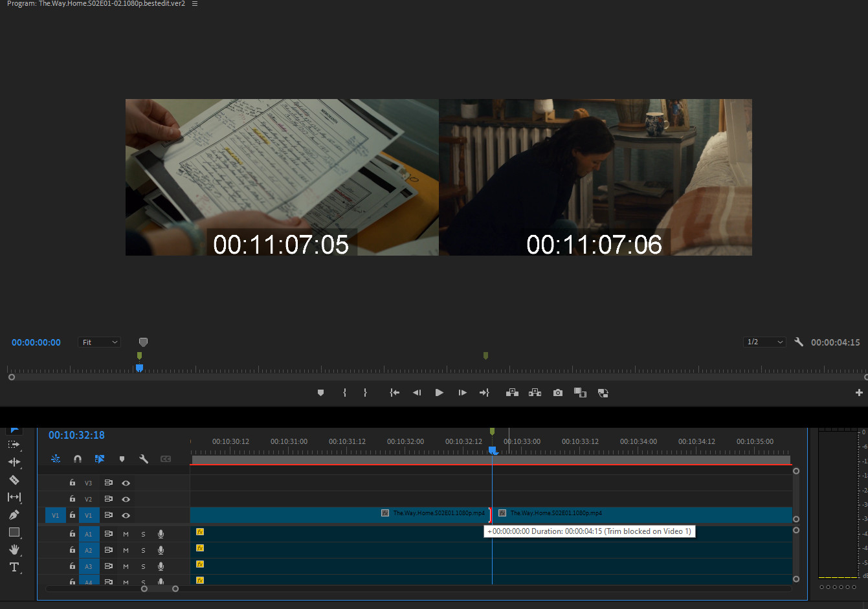Click the program monitor playhead marker

(139, 368)
